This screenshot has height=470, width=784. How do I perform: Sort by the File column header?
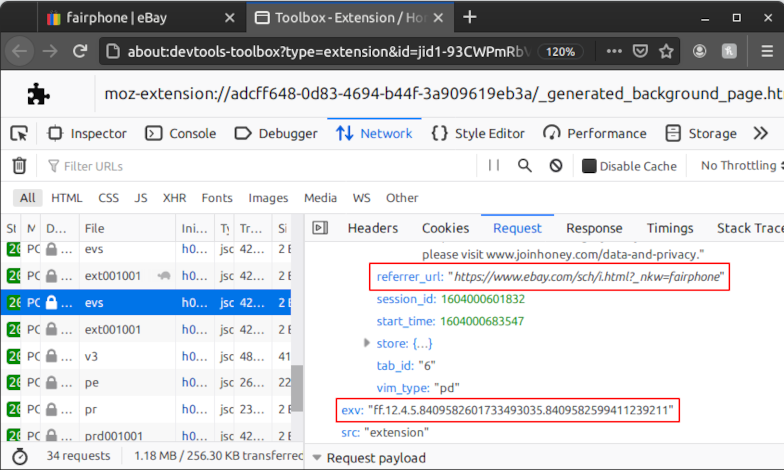pos(128,228)
